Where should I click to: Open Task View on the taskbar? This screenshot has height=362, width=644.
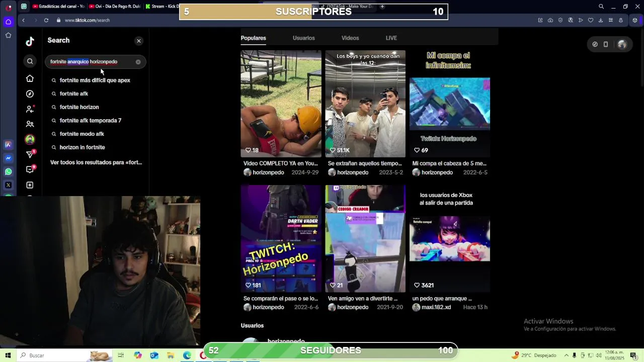click(x=121, y=355)
